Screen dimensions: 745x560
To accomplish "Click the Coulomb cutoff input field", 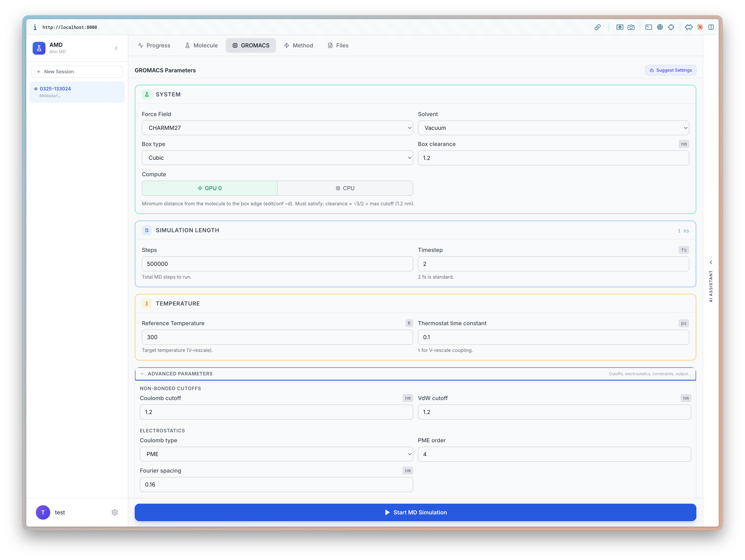I will click(276, 412).
